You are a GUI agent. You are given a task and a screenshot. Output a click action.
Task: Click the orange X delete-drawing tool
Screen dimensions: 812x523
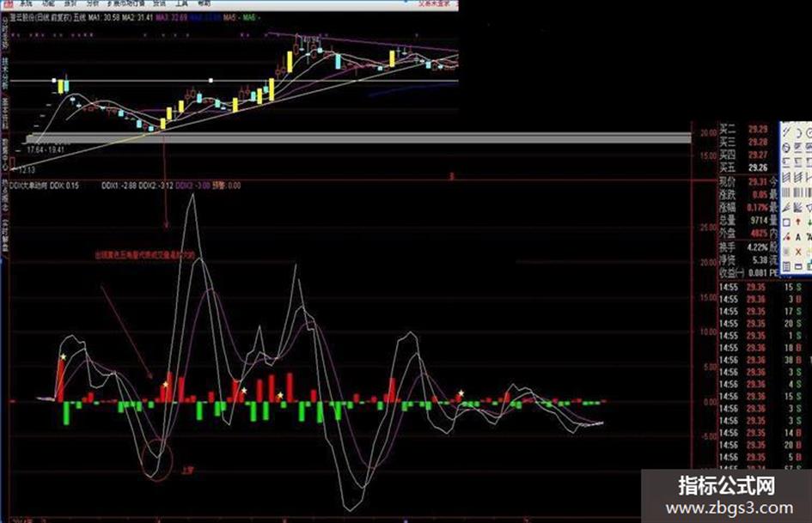798,251
